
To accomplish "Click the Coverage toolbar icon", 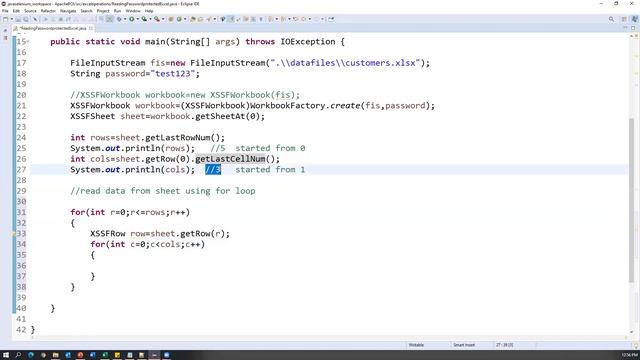I will click(x=144, y=19).
